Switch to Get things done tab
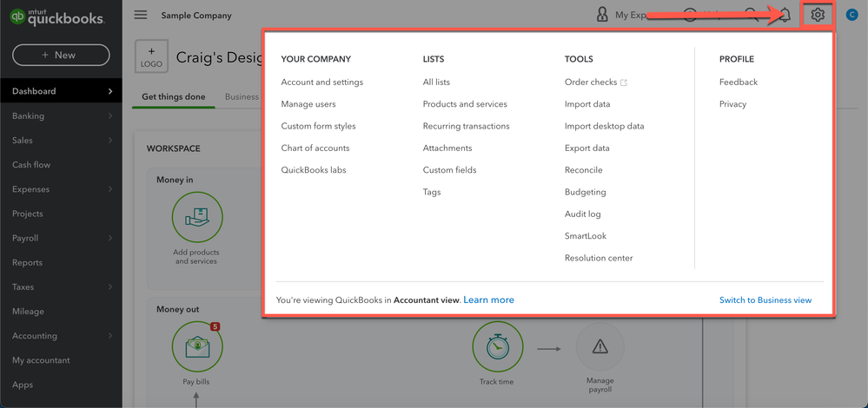This screenshot has width=868, height=408. (173, 96)
